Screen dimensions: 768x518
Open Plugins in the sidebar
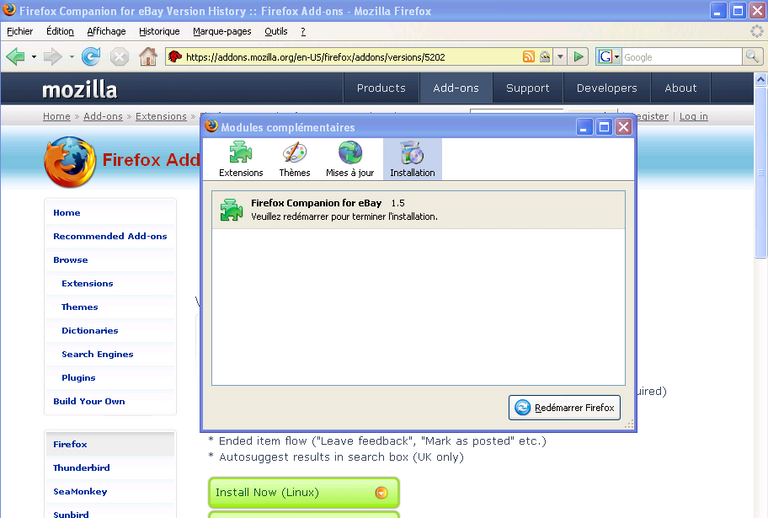pyautogui.click(x=78, y=377)
